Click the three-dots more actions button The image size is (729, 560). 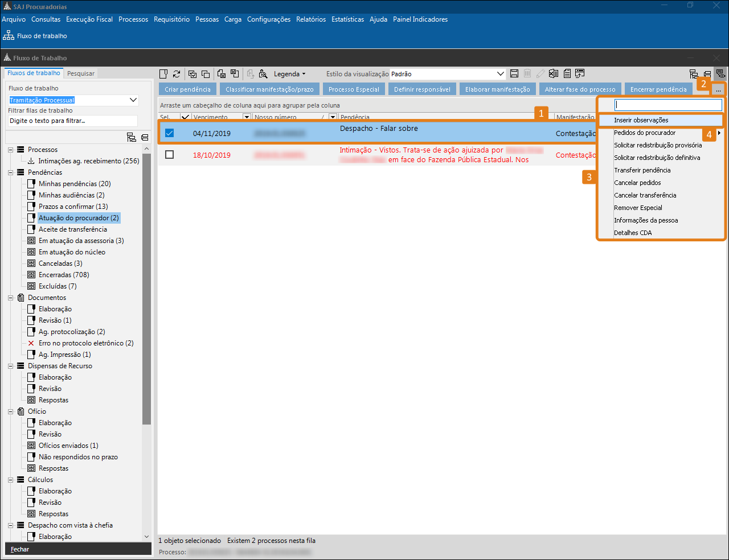[719, 89]
